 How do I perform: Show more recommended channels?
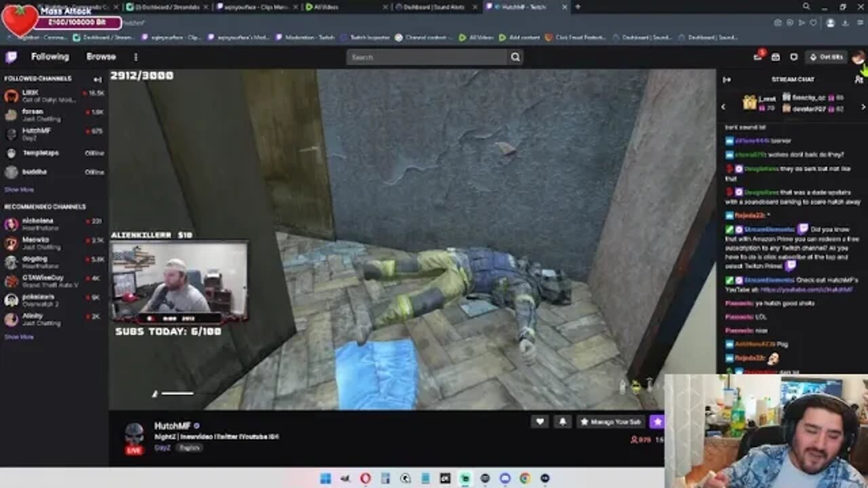pos(19,337)
